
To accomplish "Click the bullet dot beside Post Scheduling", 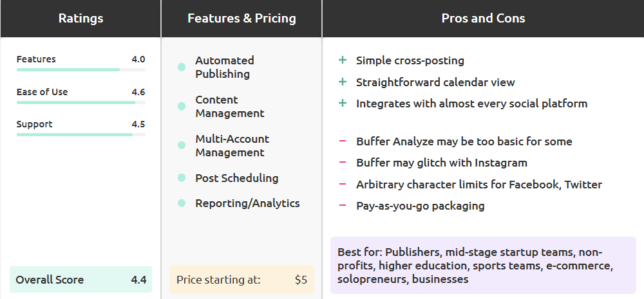I will pyautogui.click(x=182, y=178).
